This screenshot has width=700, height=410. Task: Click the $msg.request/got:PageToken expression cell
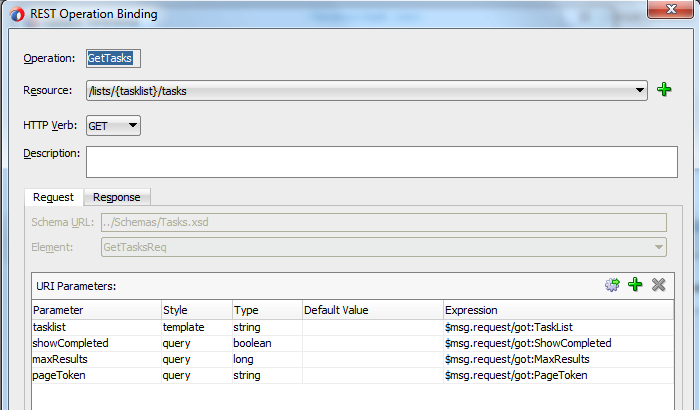pyautogui.click(x=558, y=375)
